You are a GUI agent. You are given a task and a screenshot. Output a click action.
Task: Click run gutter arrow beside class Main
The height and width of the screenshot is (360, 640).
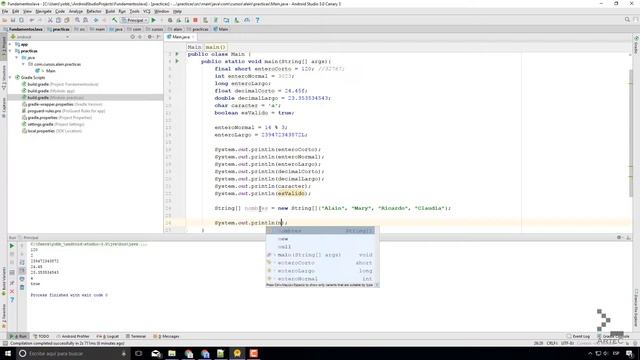click(177, 54)
